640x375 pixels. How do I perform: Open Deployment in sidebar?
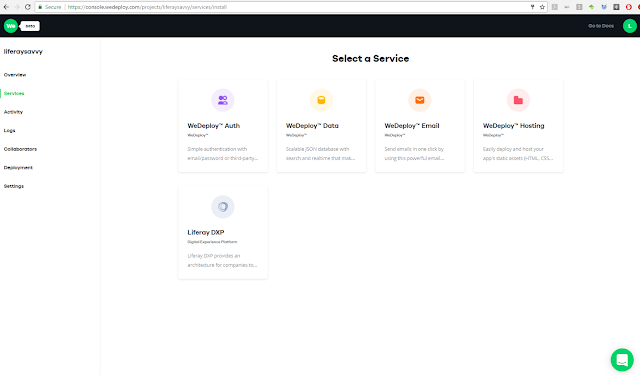click(x=18, y=167)
